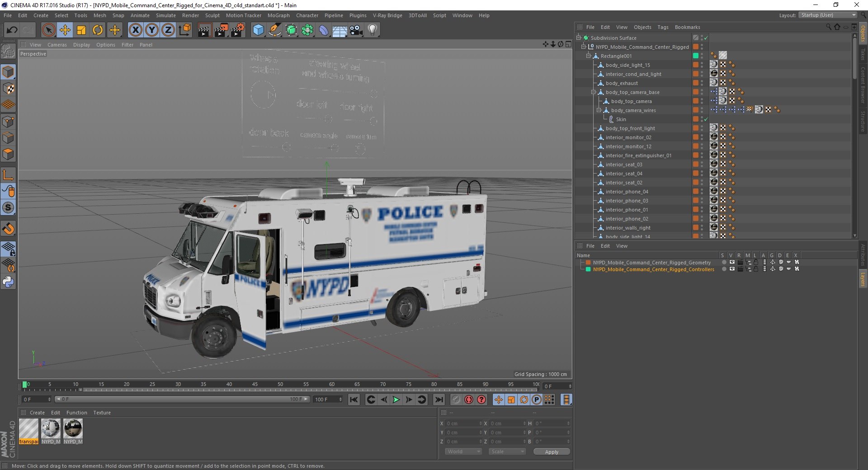Toggle position keyframe recording icon
Viewport: 868px width, 470px height.
pos(498,399)
